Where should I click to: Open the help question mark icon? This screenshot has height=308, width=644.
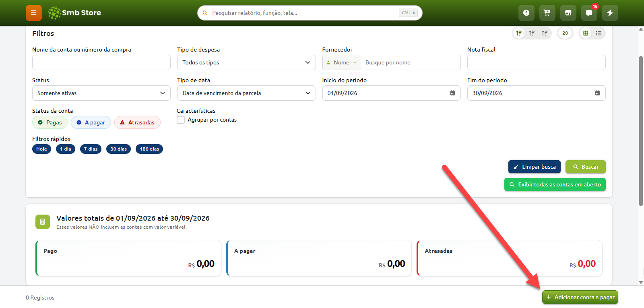526,13
